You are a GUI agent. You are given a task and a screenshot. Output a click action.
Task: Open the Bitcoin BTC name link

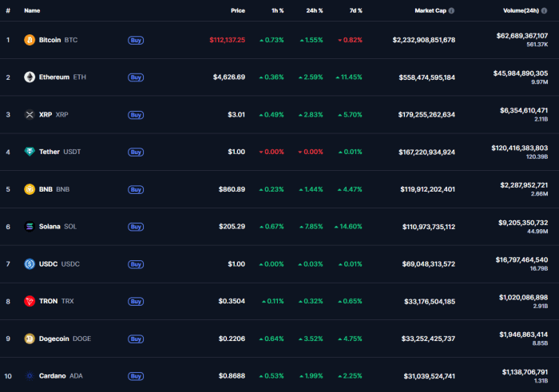[x=58, y=40]
